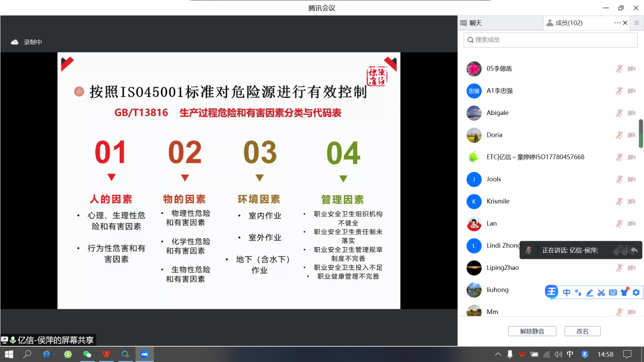
Task: Click the 解除静音 unmute button
Action: 531,331
